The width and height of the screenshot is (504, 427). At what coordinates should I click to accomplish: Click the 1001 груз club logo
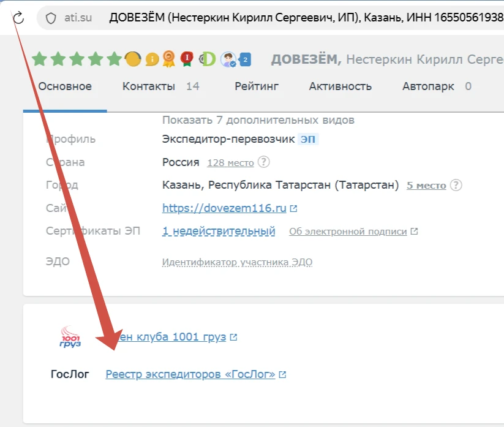click(x=70, y=337)
